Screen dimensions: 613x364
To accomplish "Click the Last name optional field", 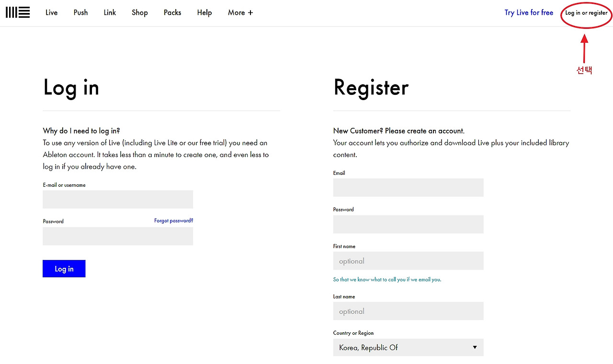I will point(408,311).
